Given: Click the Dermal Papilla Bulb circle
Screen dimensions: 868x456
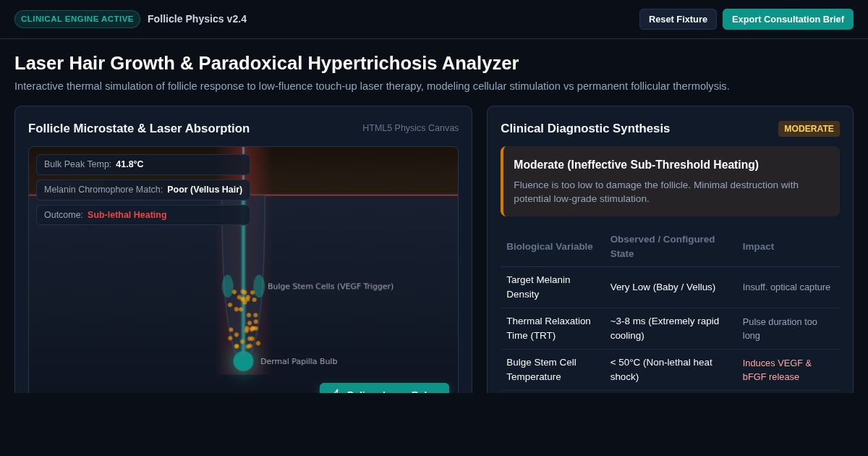Looking at the screenshot, I should click(x=243, y=361).
